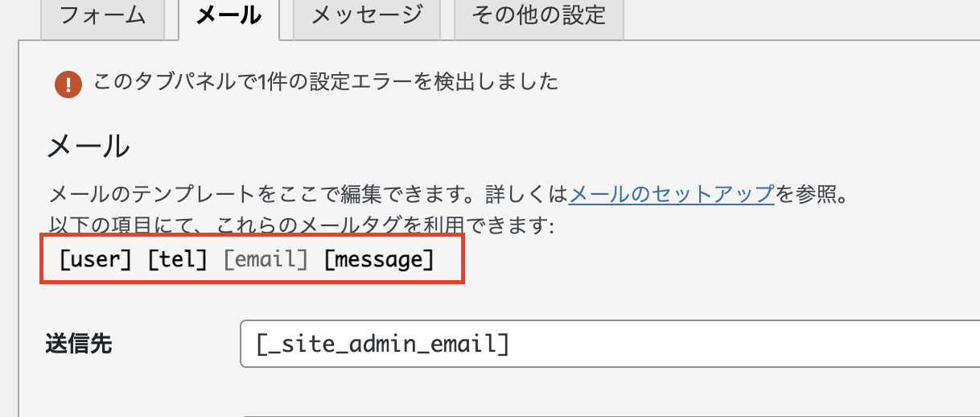Select the メール tab
980x417 pixels.
(x=229, y=16)
